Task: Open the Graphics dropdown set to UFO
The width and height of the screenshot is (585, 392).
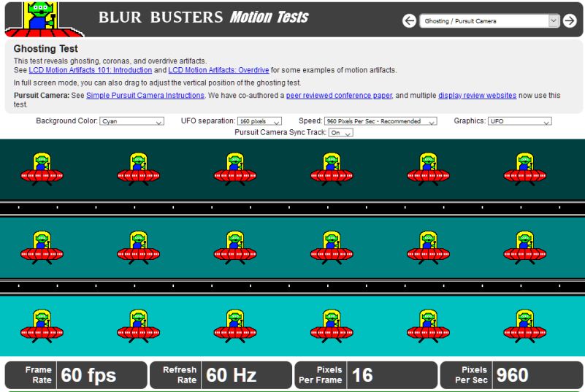Action: coord(519,121)
